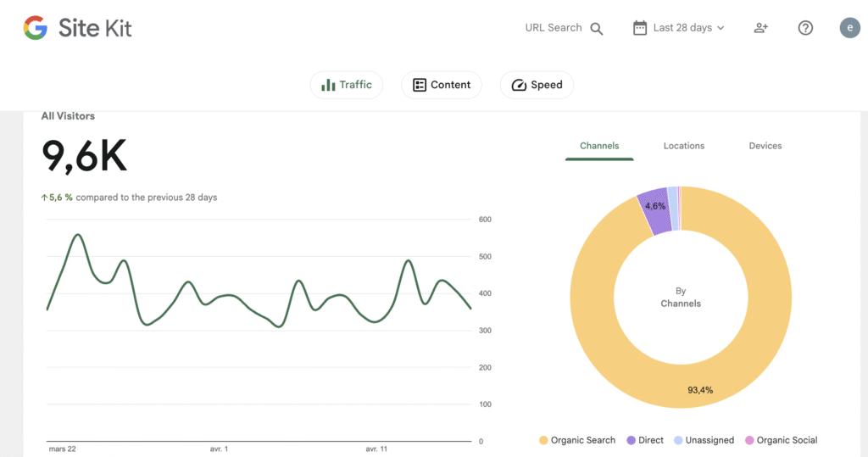This screenshot has height=457, width=868.
Task: Click the speedometer icon on Speed
Action: coord(519,85)
